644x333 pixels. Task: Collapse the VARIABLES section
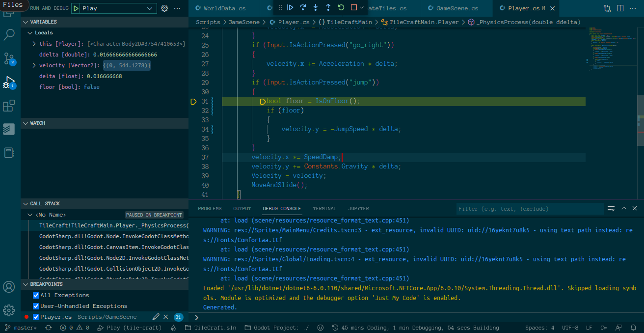click(x=105, y=22)
